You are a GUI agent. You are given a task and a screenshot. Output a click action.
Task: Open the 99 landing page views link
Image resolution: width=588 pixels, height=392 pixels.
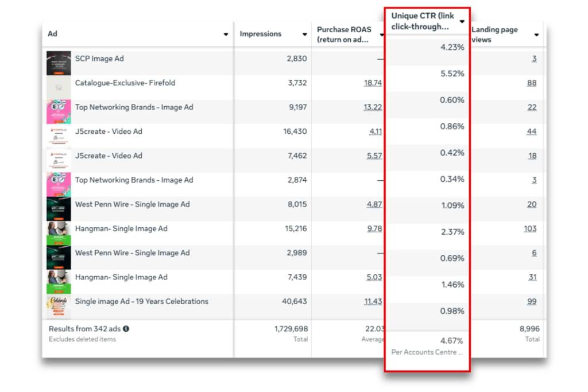(532, 302)
